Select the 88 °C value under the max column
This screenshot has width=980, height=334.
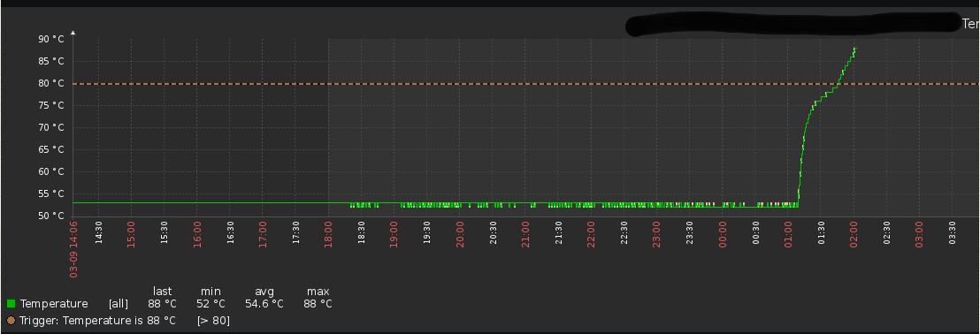tap(318, 304)
